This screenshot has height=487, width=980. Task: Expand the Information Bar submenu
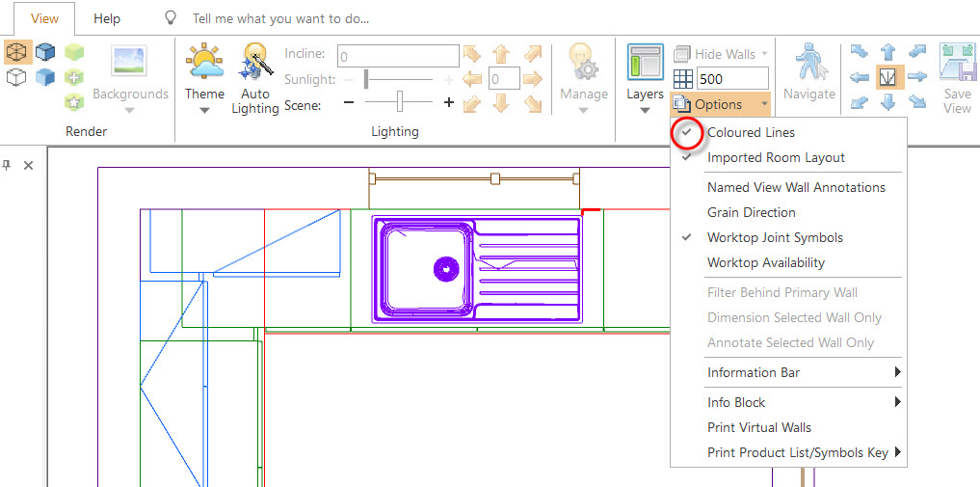788,372
